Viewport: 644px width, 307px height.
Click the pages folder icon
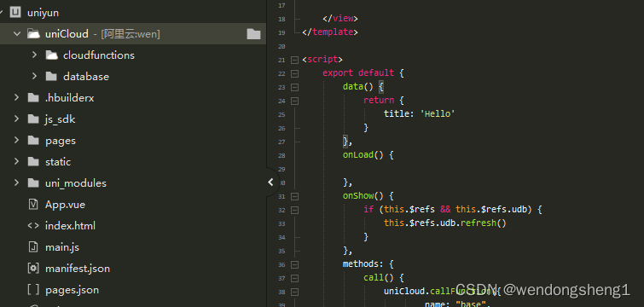(33, 141)
